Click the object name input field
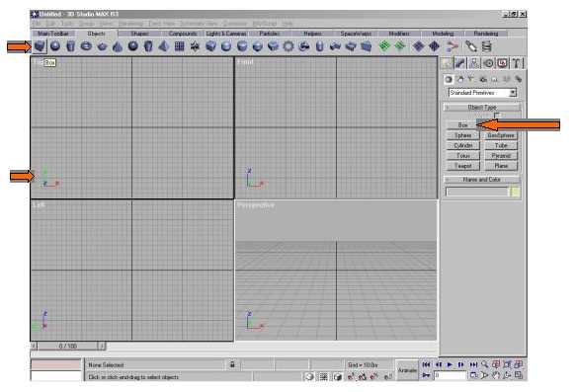The width and height of the screenshot is (577, 392). pyautogui.click(x=477, y=192)
